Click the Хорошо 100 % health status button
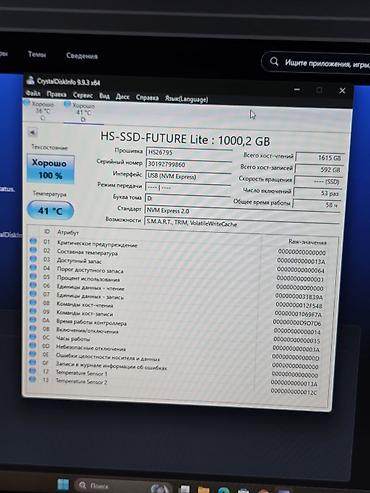 50,169
